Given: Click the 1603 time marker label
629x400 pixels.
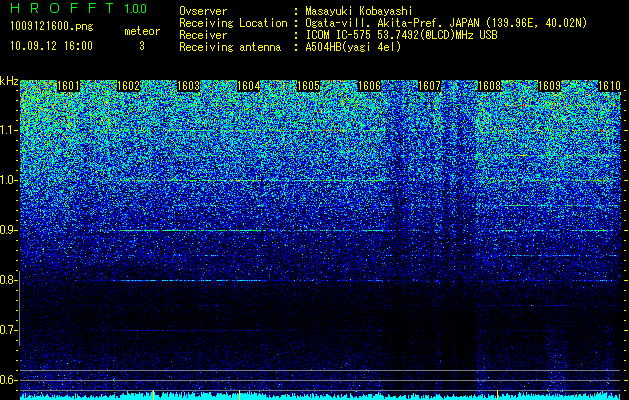Looking at the screenshot, I should pyautogui.click(x=189, y=86).
